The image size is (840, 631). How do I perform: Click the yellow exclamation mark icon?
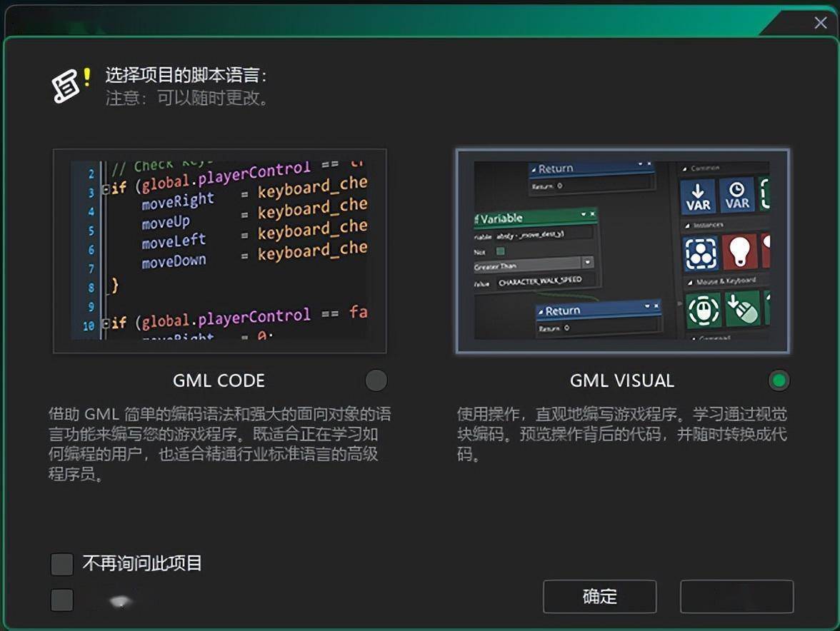coord(87,77)
